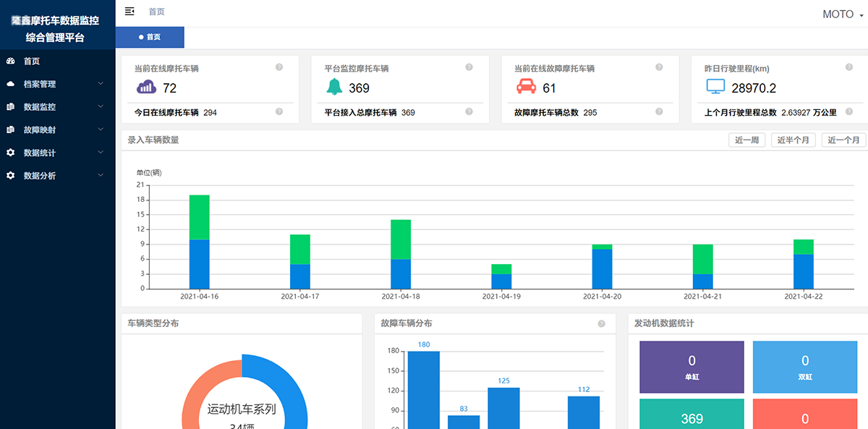Click help icon next to 故障摩托车辆总数
Image resolution: width=868 pixels, height=429 pixels.
(659, 111)
